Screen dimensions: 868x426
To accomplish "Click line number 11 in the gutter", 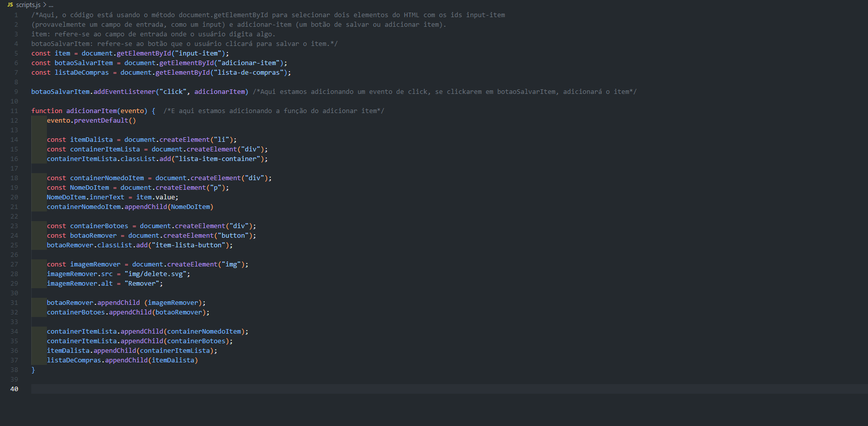I will (x=14, y=111).
